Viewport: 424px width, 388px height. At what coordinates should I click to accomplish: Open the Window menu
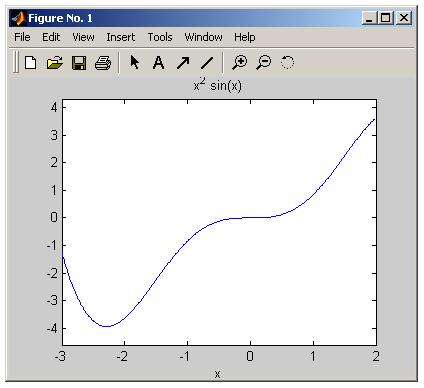pos(203,37)
